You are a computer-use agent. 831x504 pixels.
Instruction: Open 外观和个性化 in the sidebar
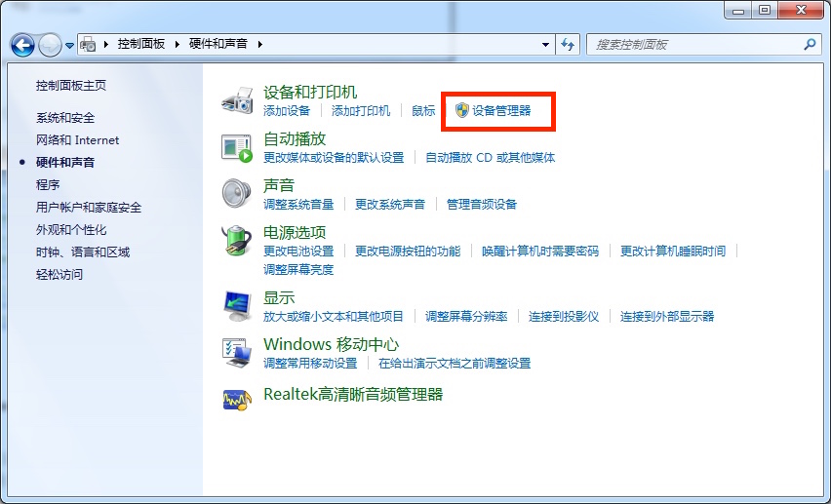[71, 229]
